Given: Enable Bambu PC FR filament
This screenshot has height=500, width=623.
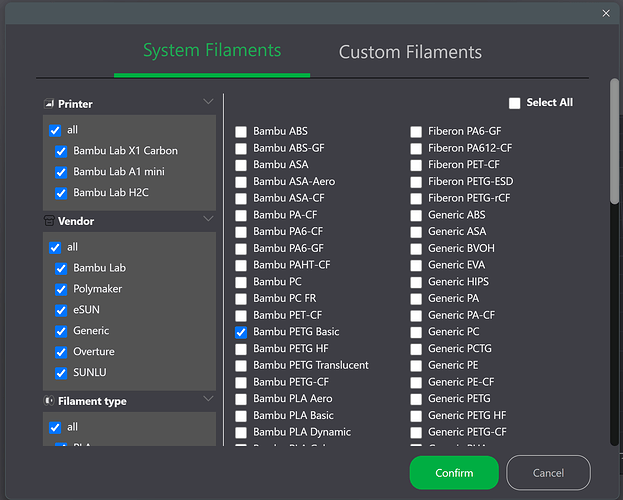Looking at the screenshot, I should coord(241,298).
